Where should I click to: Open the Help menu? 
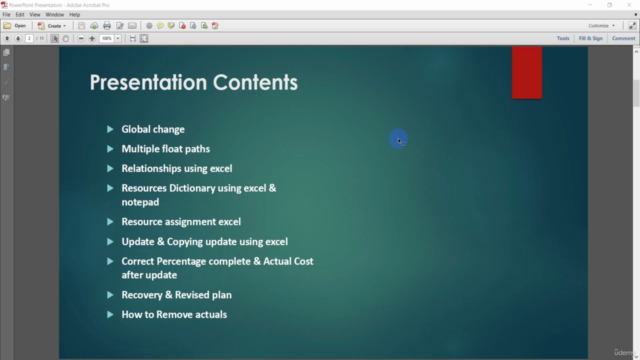tap(75, 15)
